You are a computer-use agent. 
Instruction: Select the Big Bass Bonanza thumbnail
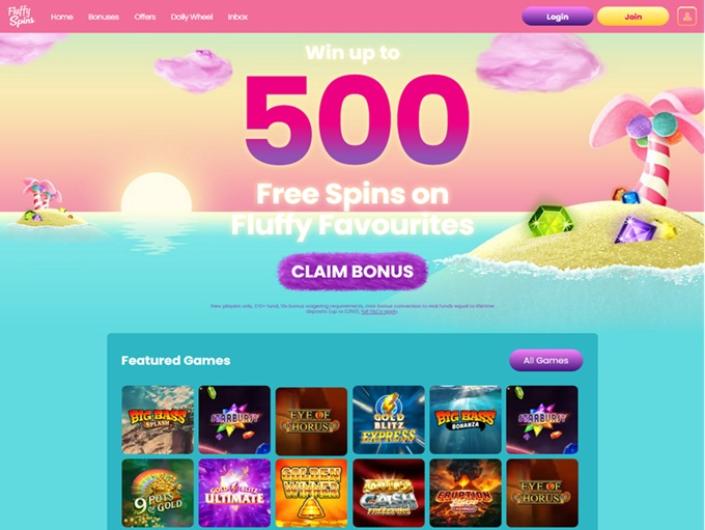[465, 419]
